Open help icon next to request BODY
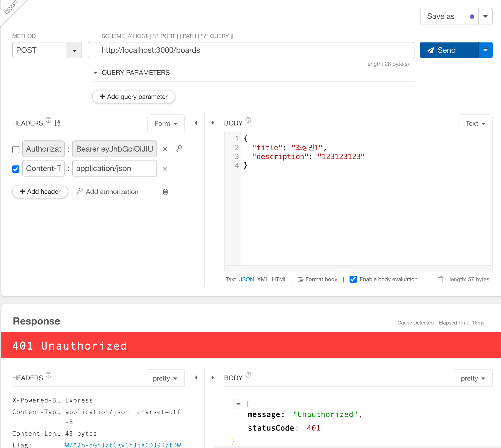The width and height of the screenshot is (501, 448). pos(248,120)
